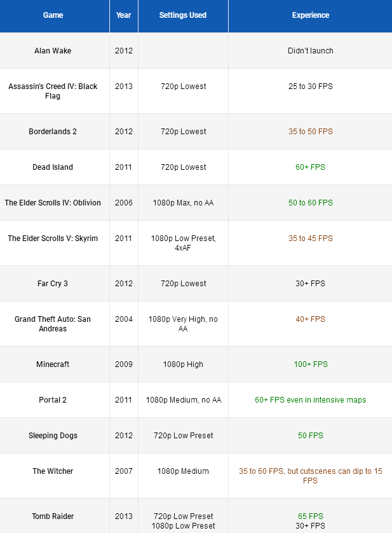Viewport: 392px width, 533px height.
Task: Select Assassin's Creed IV: Black Flag
Action: pyautogui.click(x=53, y=91)
